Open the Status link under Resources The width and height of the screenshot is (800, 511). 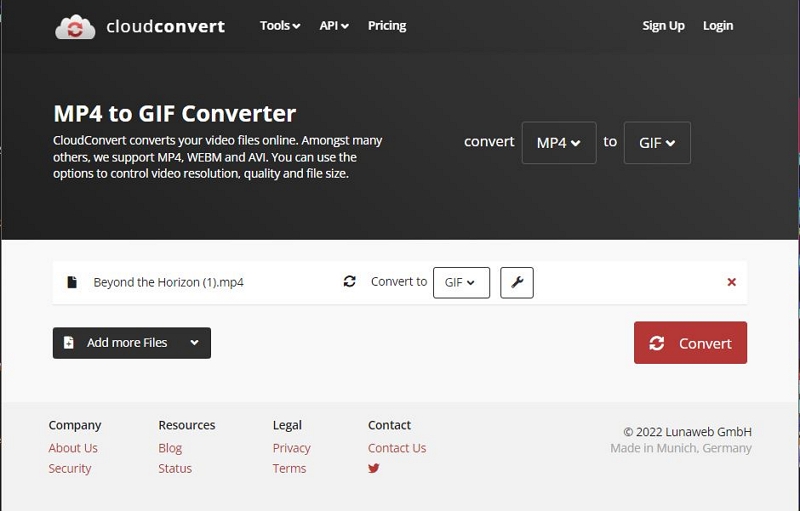click(175, 468)
